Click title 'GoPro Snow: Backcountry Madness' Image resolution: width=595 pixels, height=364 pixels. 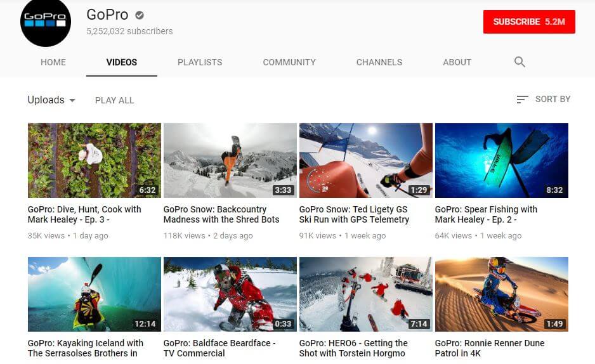point(221,214)
